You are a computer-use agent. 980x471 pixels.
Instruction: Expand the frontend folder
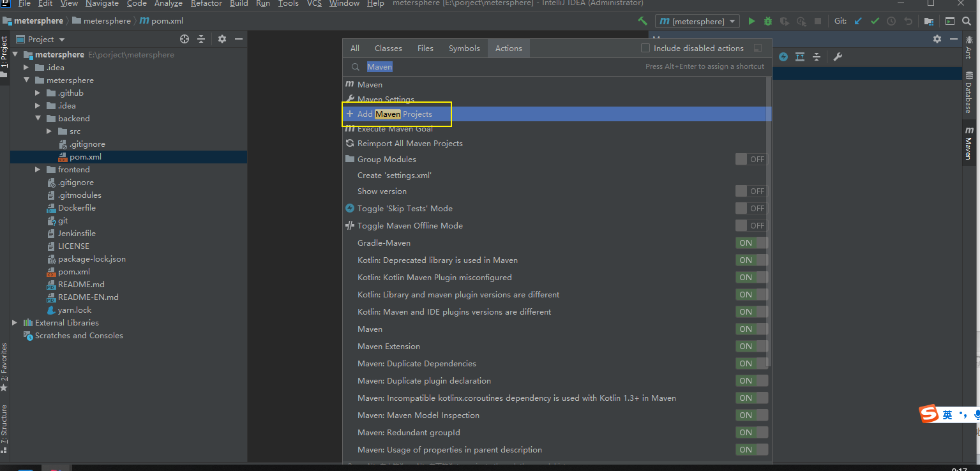38,170
